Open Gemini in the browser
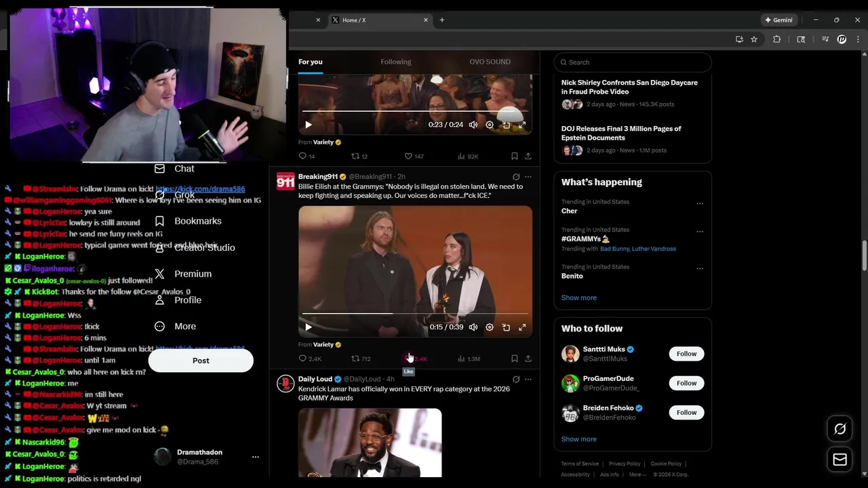 (x=778, y=20)
